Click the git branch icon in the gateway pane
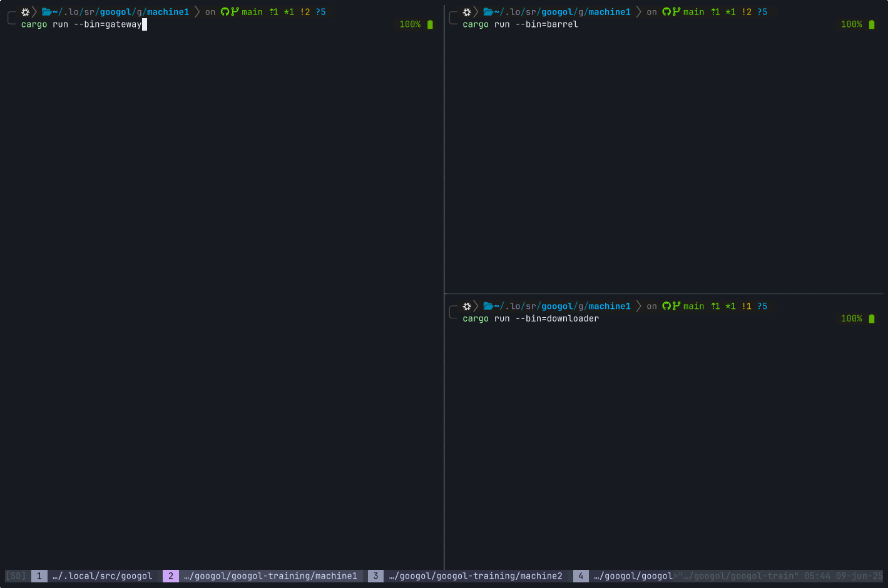This screenshot has height=588, width=888. pos(235,12)
